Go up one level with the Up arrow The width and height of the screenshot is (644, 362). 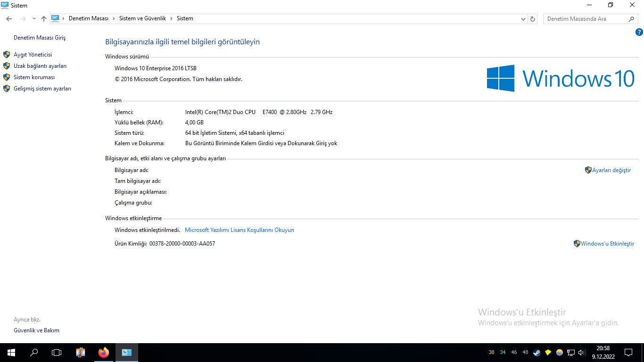coord(44,19)
